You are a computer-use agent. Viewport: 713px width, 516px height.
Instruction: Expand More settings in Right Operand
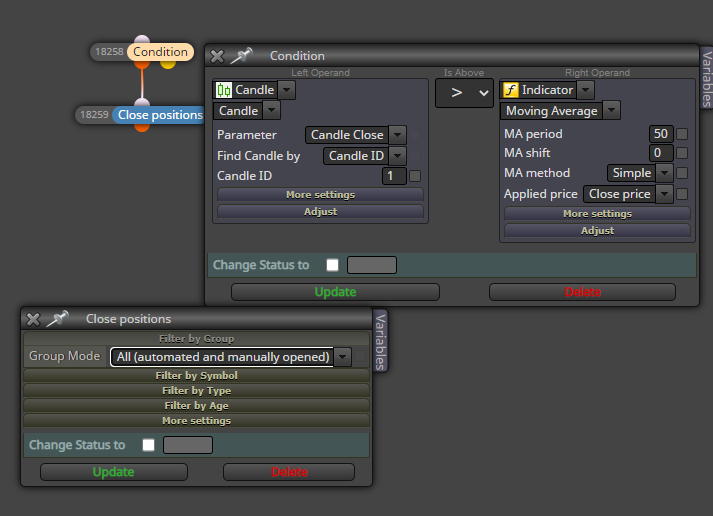597,214
